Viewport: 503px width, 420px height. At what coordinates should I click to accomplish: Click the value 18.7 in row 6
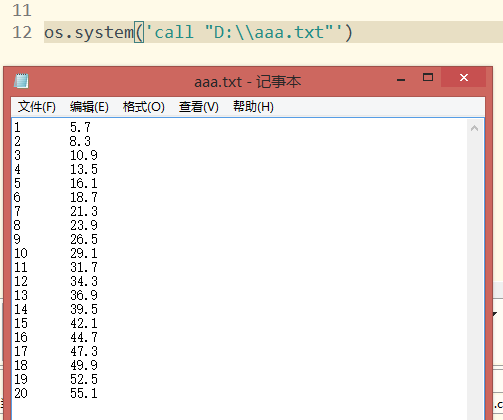pos(84,197)
